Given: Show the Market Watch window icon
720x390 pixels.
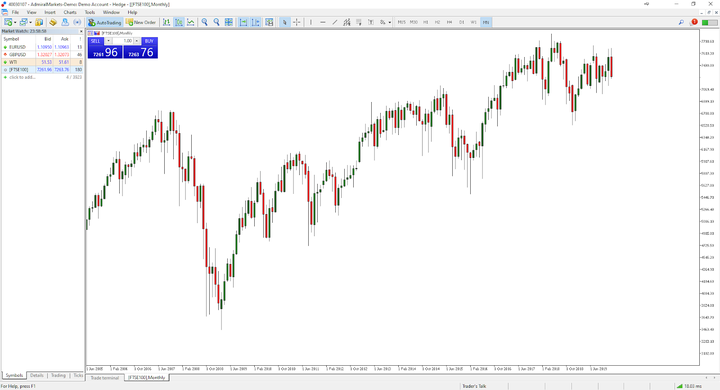Looking at the screenshot, I should pos(39,22).
